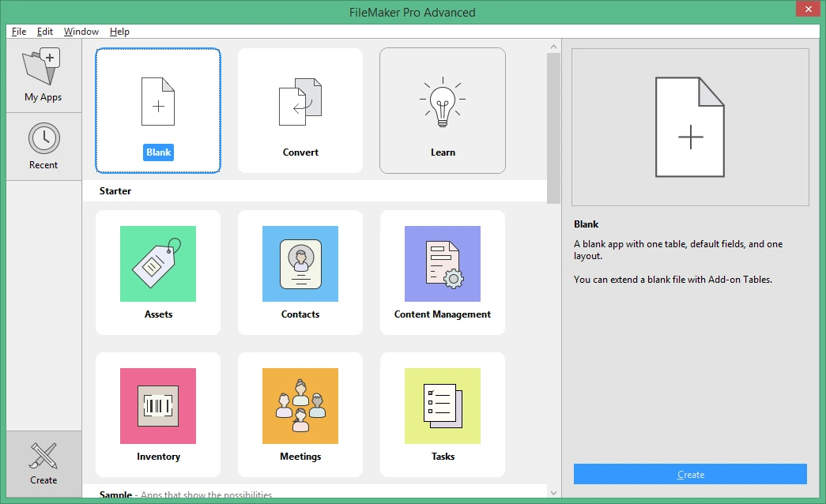
Task: Open the Window menu
Action: pos(81,32)
